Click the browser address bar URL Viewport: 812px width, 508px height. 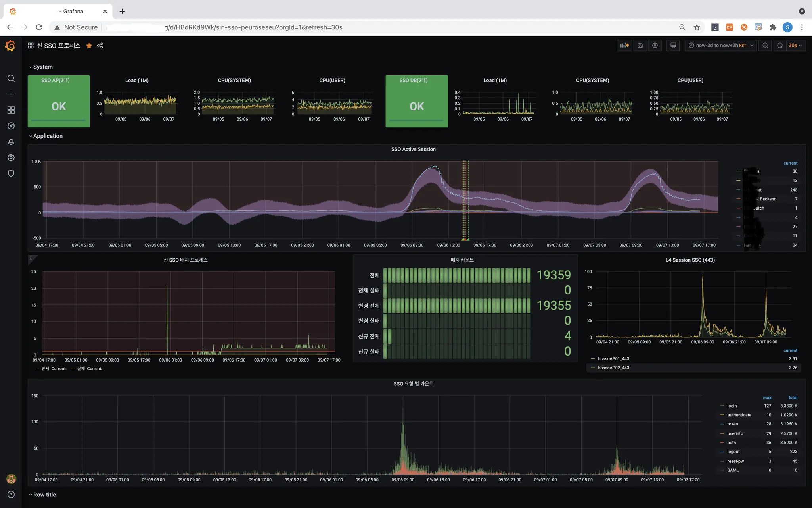pyautogui.click(x=254, y=27)
